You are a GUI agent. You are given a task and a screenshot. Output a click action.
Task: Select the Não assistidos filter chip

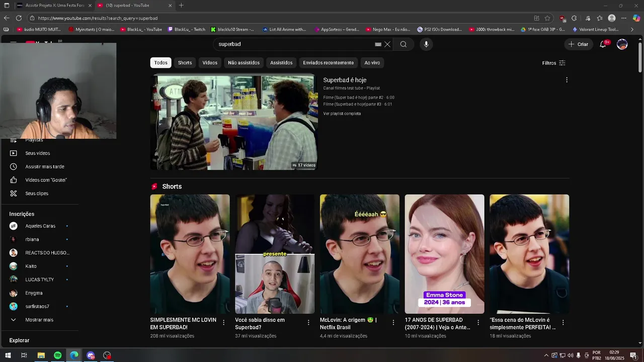244,63
